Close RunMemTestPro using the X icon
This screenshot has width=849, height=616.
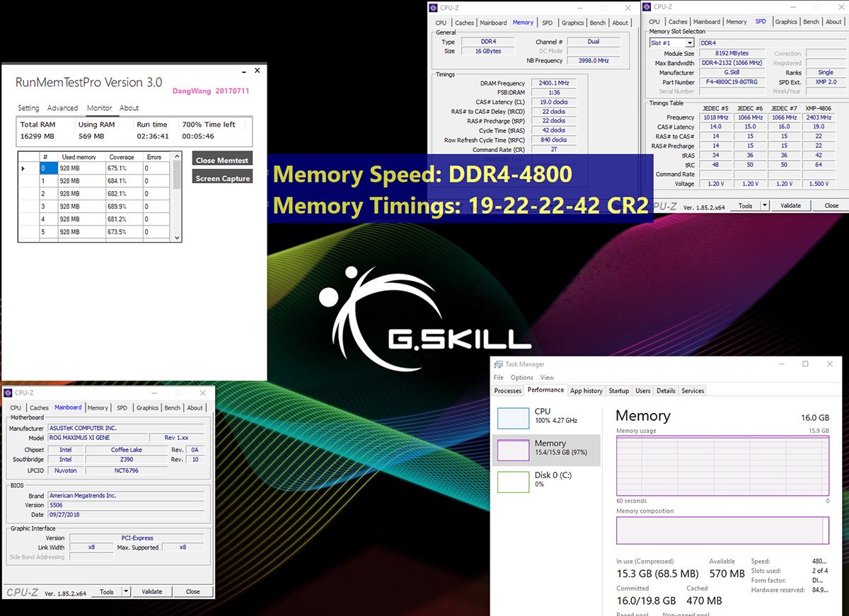pos(257,71)
